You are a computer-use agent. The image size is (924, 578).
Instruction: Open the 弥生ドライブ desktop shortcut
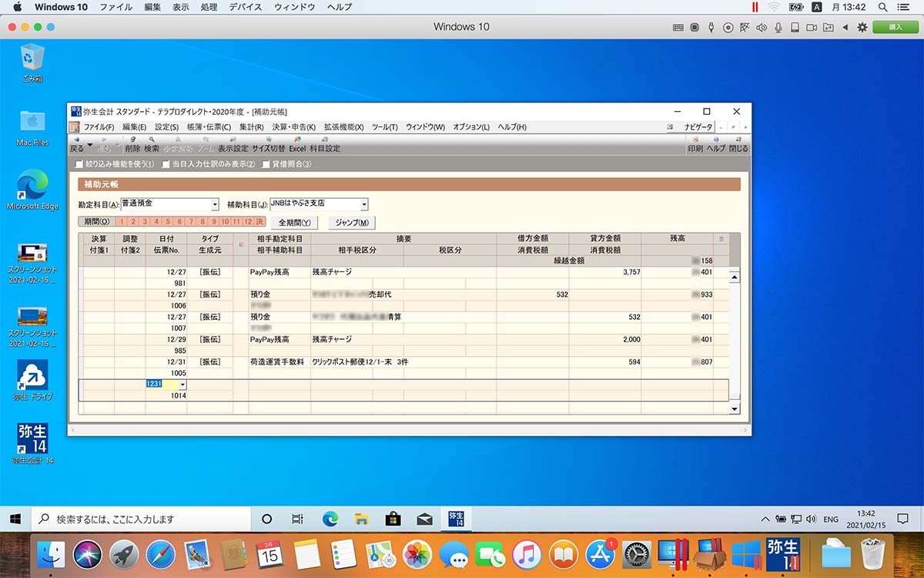[32, 381]
